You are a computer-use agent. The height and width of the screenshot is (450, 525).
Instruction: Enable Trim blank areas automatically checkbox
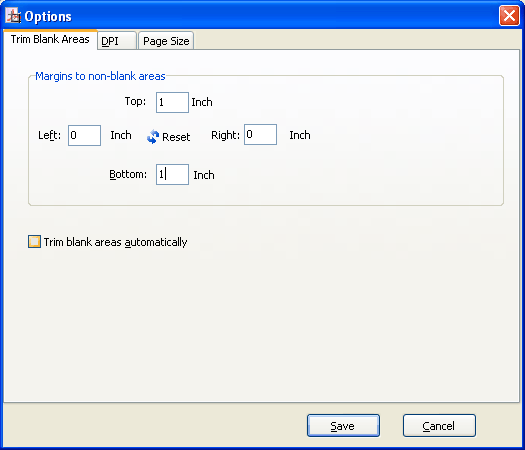tap(34, 241)
